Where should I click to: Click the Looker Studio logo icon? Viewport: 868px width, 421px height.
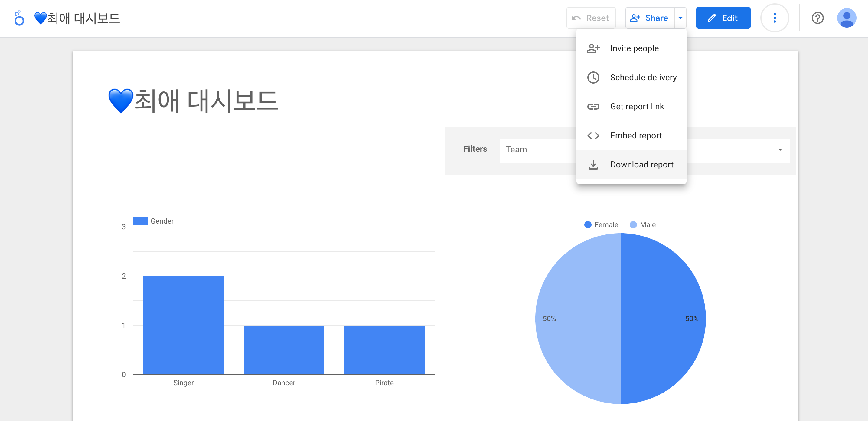(19, 18)
